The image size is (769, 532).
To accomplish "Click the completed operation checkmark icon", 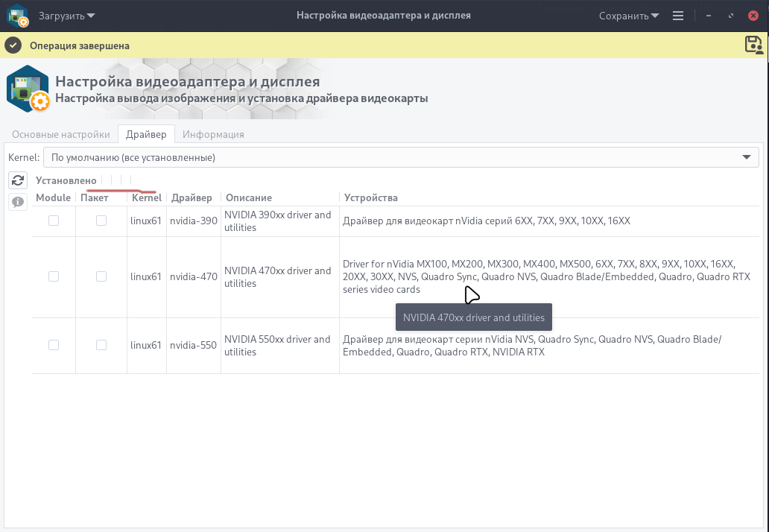I will pyautogui.click(x=13, y=45).
